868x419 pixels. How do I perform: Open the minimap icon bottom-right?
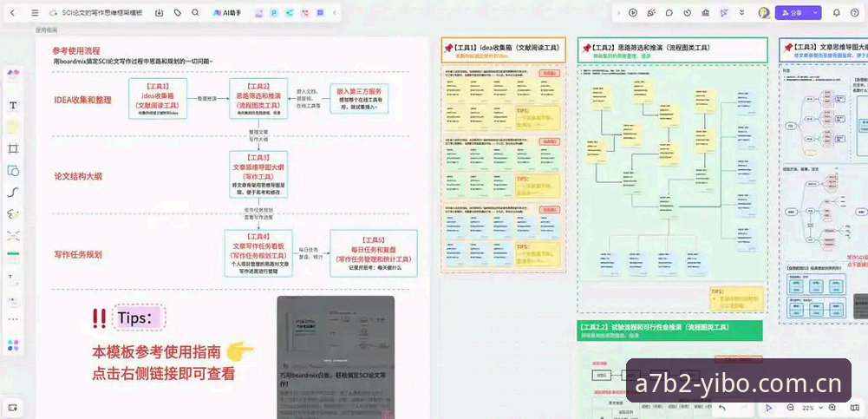854,408
